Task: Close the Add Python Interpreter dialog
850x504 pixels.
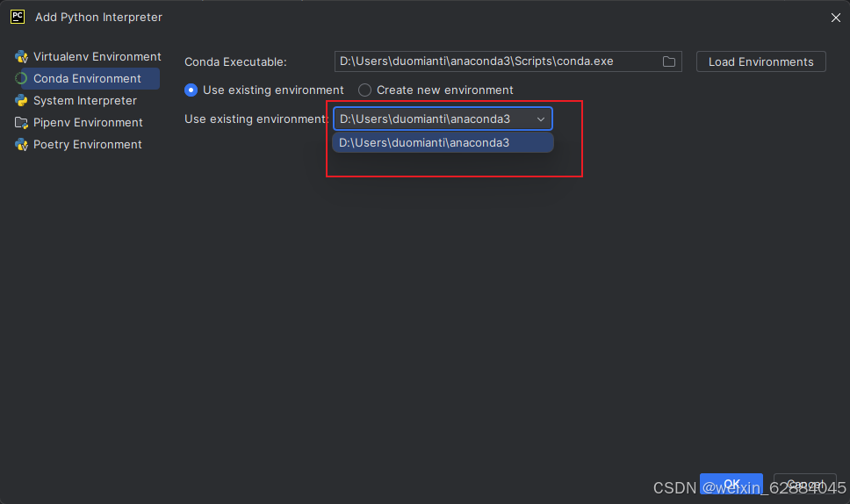Action: point(835,18)
